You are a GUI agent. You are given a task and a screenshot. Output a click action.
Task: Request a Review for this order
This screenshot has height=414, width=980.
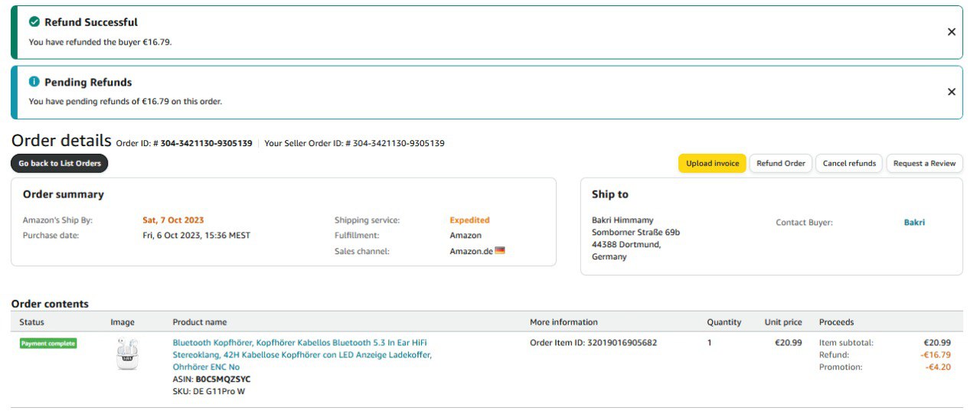(x=924, y=163)
